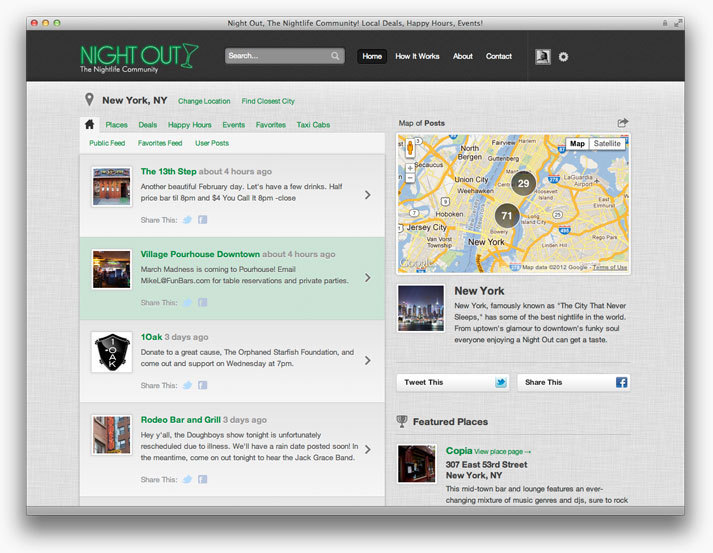
Task: Click the share arrow icon above map
Action: click(x=623, y=122)
